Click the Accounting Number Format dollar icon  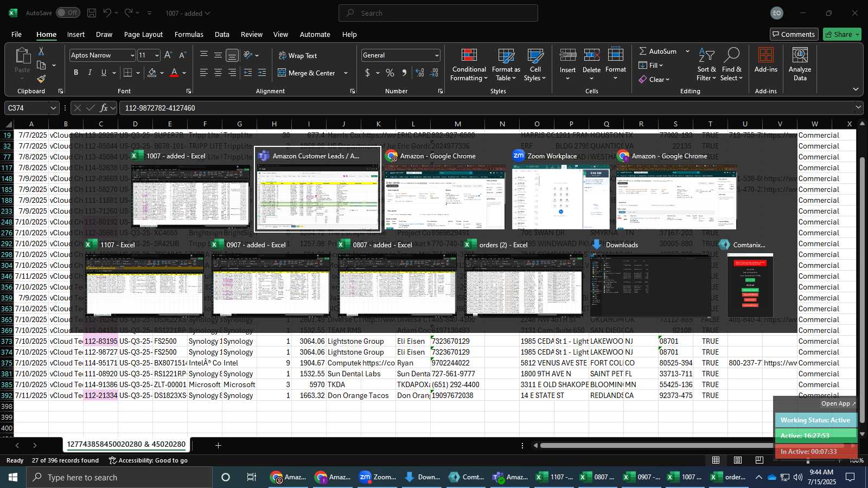coord(367,73)
